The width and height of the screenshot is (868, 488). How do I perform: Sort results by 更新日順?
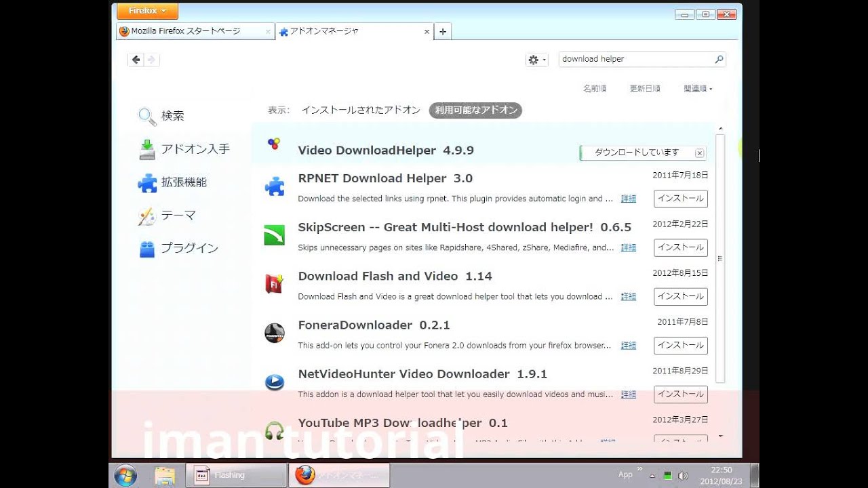[x=645, y=89]
